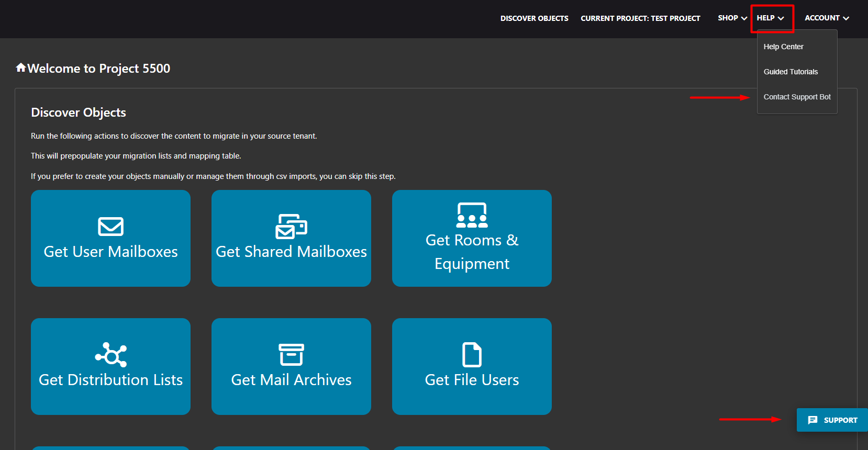Select Help Center from the menu
Screen dimensions: 868x450
tap(783, 47)
